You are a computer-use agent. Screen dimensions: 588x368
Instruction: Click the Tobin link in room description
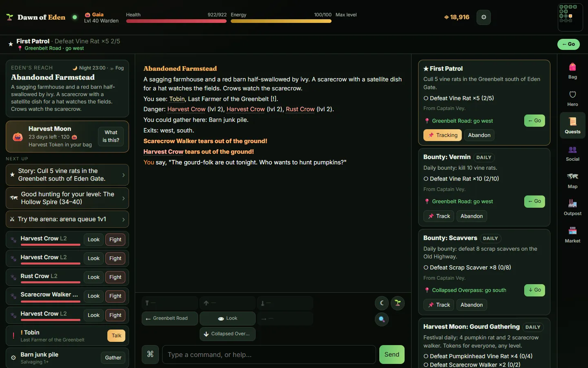coord(177,99)
